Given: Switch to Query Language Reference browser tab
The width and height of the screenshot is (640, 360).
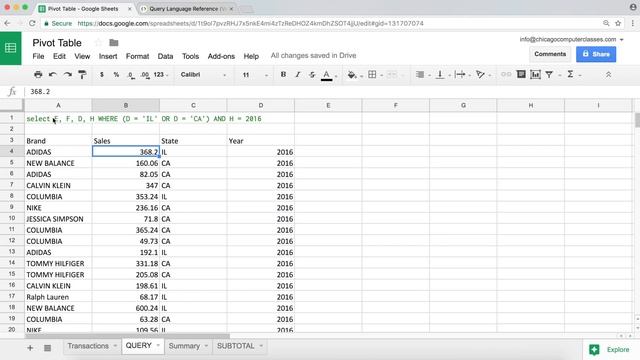Looking at the screenshot, I should click(187, 9).
